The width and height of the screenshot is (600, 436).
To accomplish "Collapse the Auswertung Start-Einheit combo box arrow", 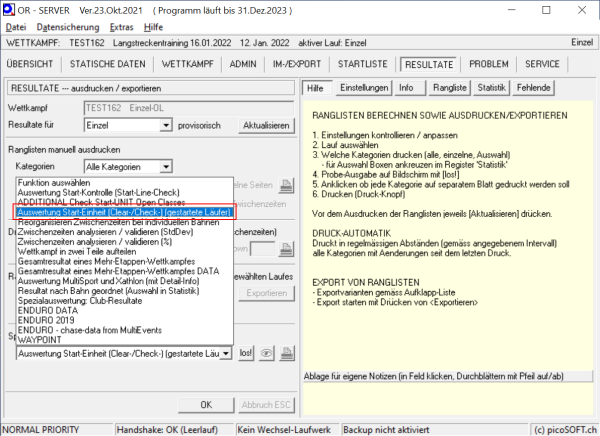I will click(x=228, y=353).
